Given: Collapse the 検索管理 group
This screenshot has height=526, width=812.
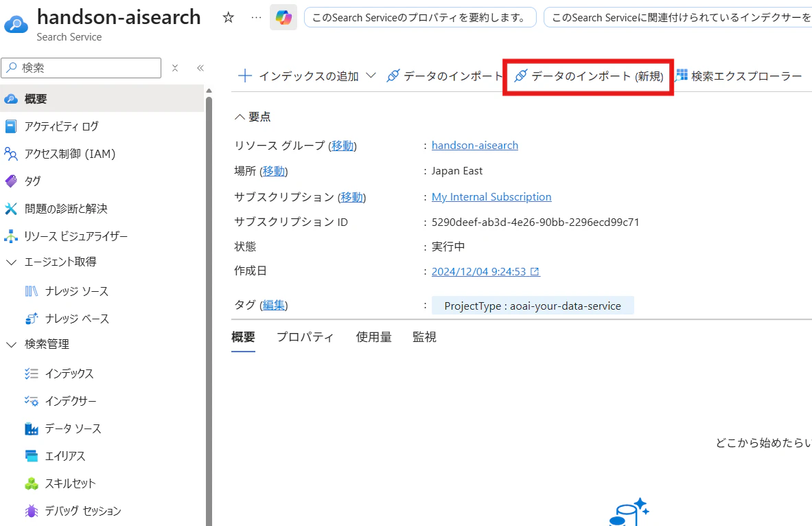Looking at the screenshot, I should 11,345.
